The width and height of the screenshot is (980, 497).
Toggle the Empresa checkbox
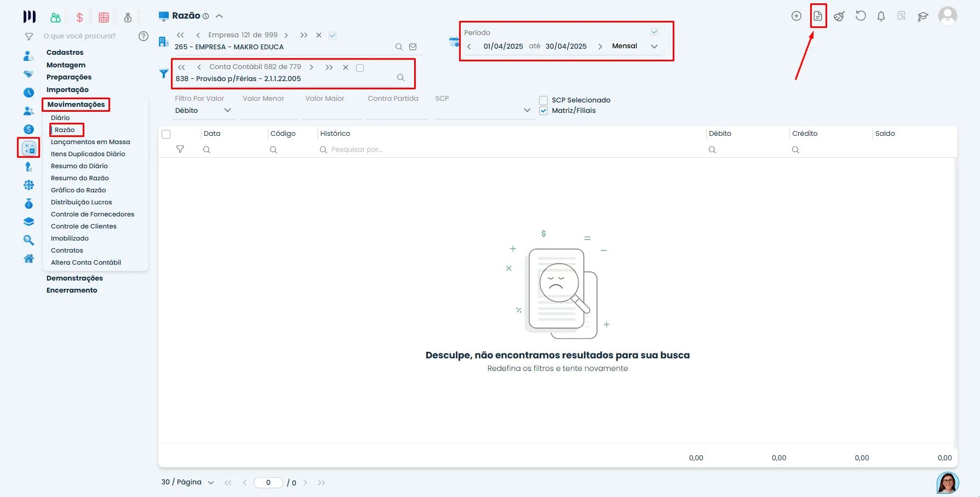coord(333,35)
